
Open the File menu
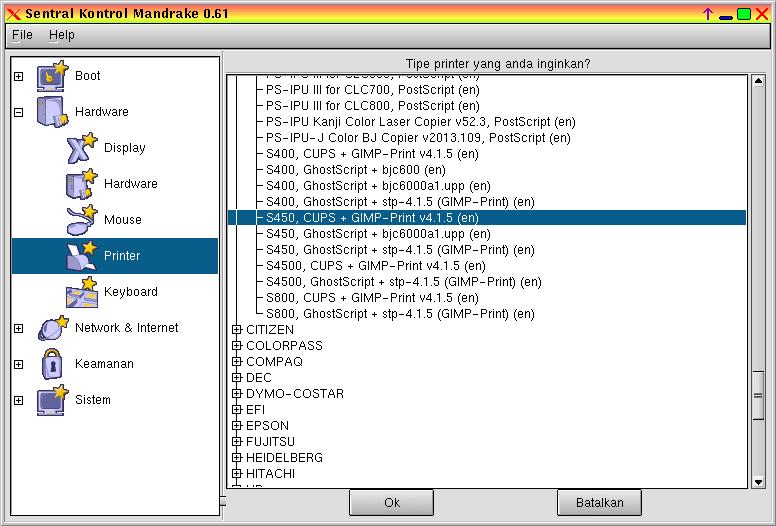click(22, 35)
